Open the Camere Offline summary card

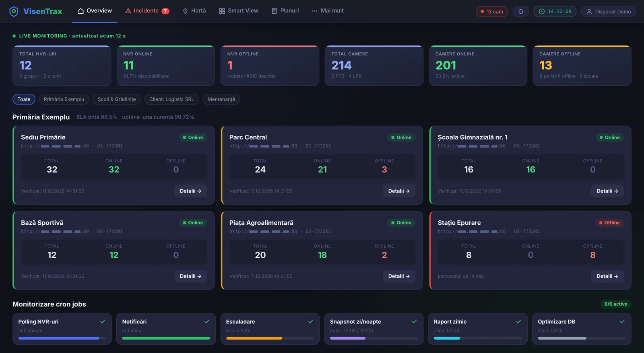[582, 66]
